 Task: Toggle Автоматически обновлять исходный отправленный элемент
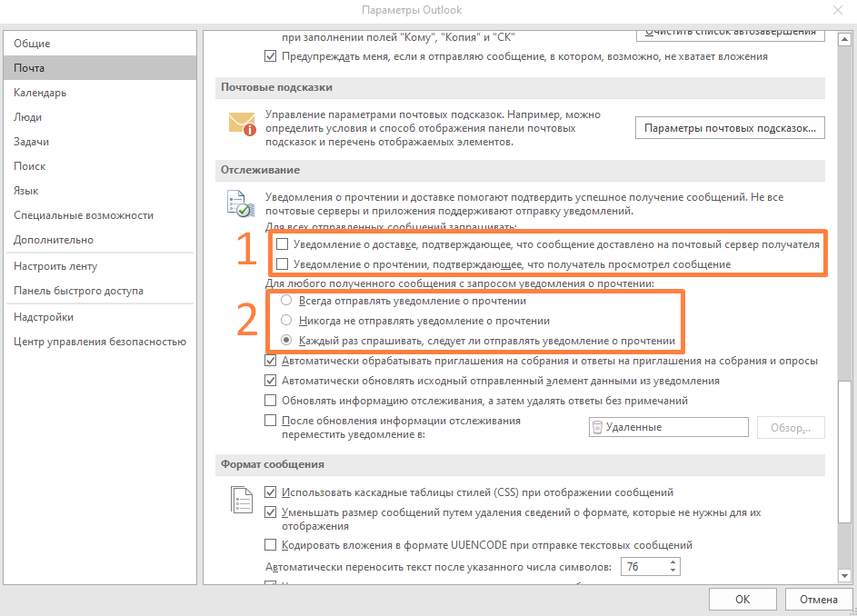271,381
